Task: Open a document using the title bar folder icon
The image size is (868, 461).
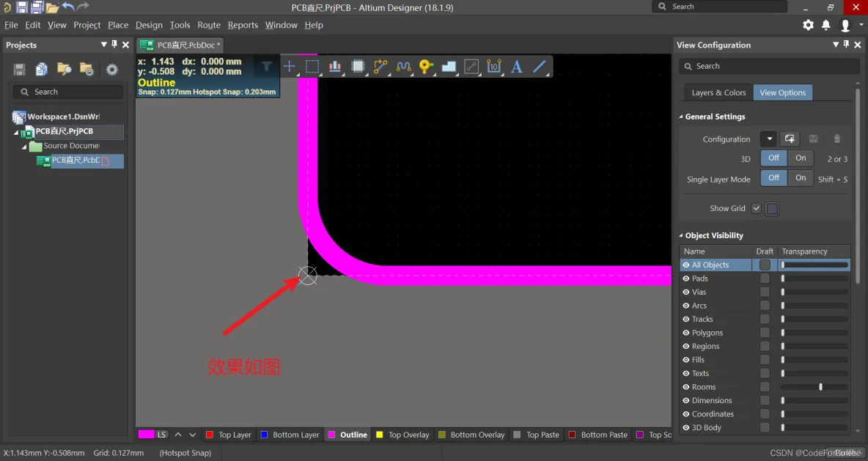Action: tap(52, 7)
